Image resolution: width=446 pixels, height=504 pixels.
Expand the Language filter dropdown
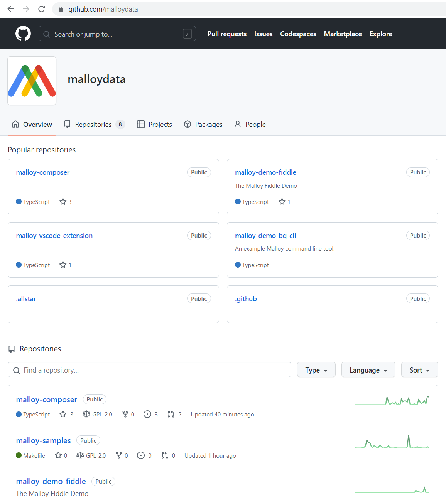coord(368,370)
